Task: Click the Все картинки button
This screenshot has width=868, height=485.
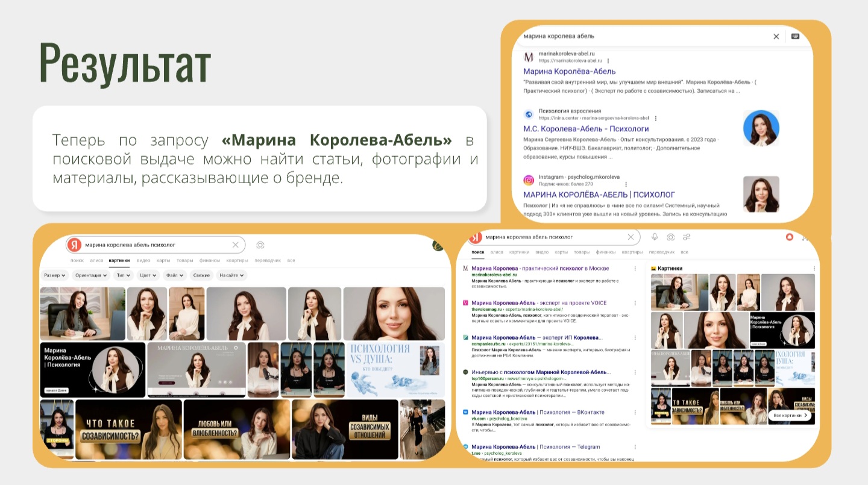Action: click(x=789, y=415)
